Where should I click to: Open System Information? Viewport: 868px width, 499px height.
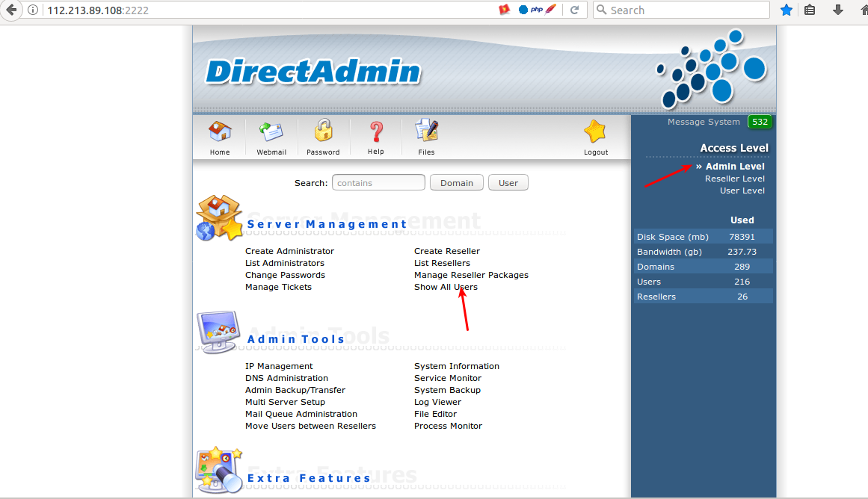(x=457, y=366)
